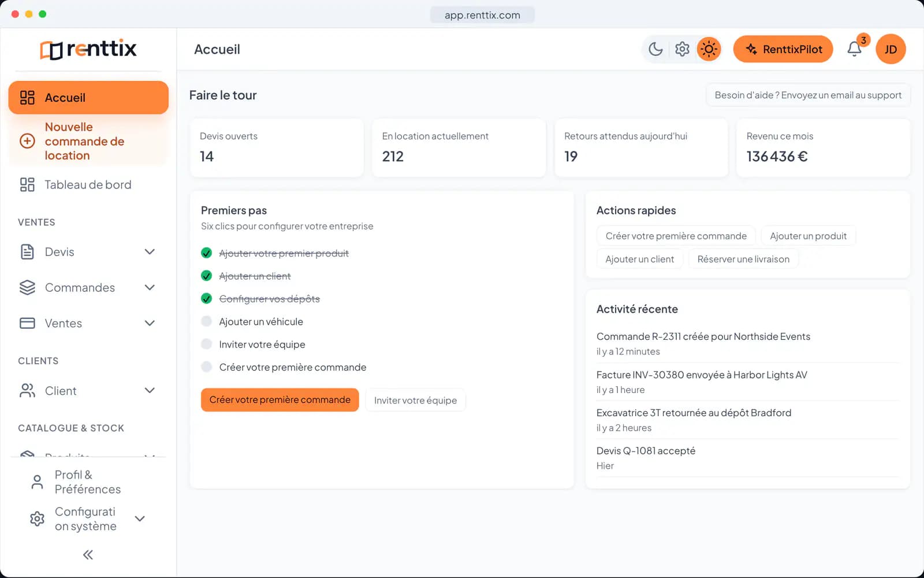
Task: Switch to dark mode moon icon
Action: 655,49
